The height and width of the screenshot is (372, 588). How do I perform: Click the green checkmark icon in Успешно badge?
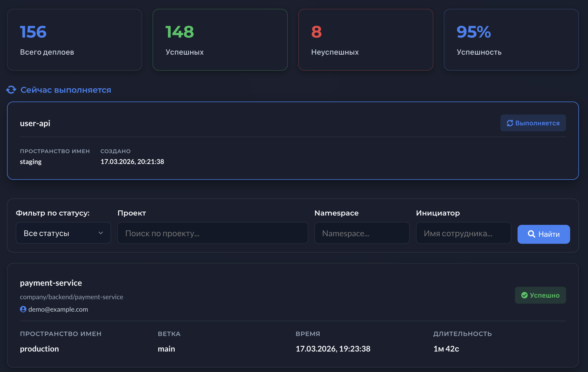click(x=524, y=295)
